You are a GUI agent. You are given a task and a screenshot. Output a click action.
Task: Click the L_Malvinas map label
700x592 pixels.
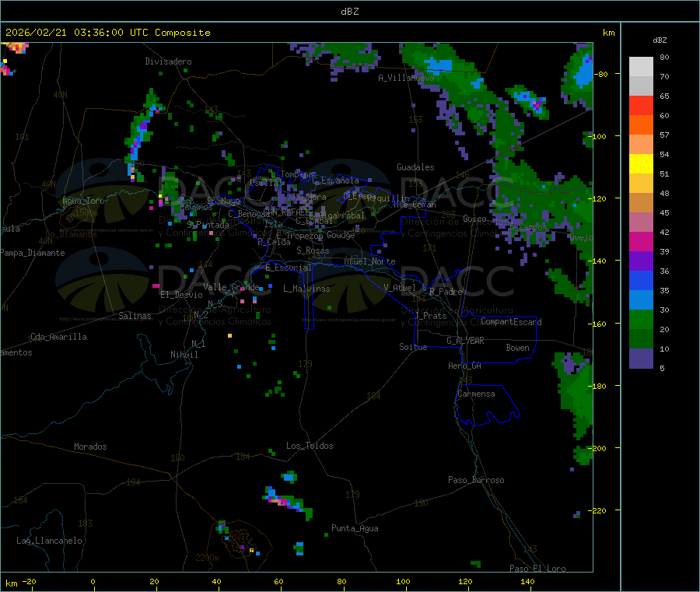click(306, 289)
